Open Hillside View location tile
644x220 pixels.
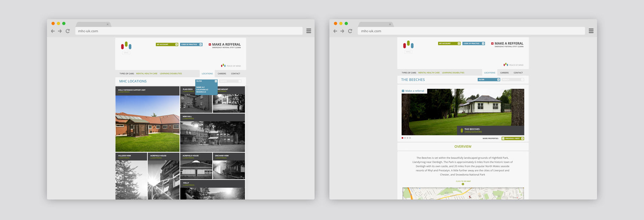tap(131, 176)
